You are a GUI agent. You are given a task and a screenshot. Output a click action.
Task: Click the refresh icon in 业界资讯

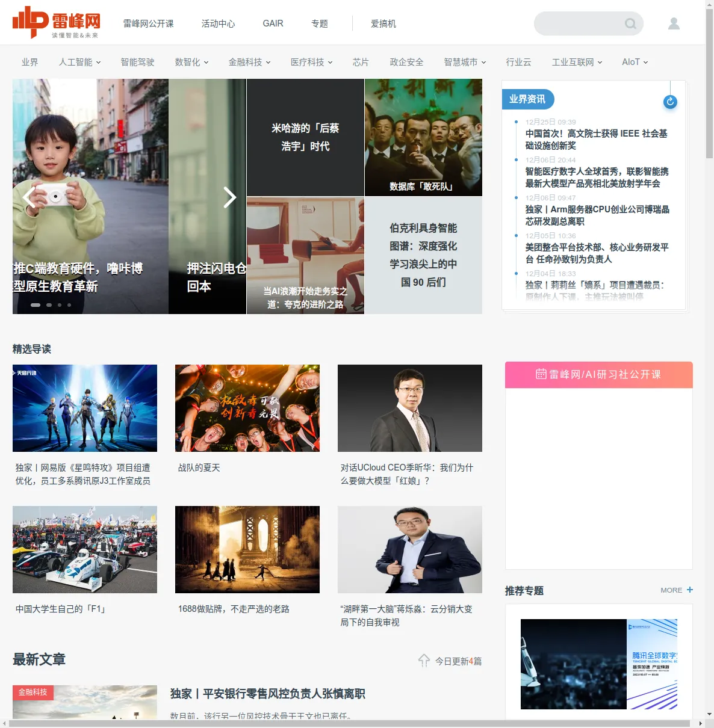click(670, 102)
